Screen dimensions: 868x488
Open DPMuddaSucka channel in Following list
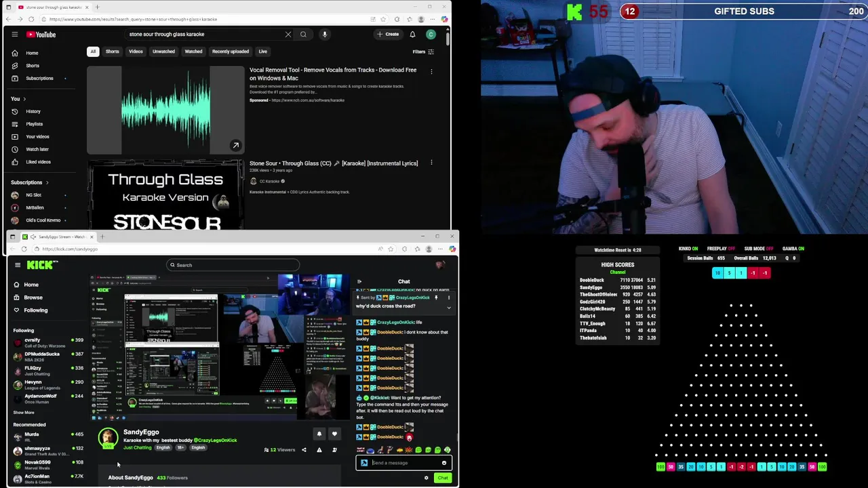47,357
